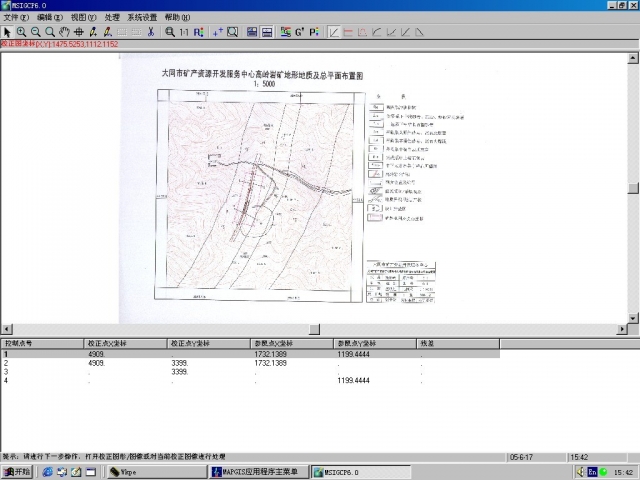
Task: Switch to MAPGIS应用程序主菜单 taskbar window
Action: coord(258,472)
